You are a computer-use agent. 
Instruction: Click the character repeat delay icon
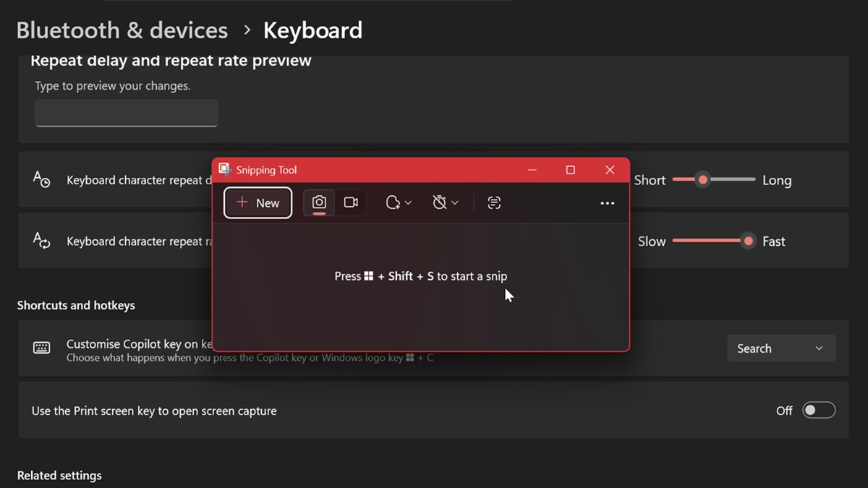(x=42, y=179)
